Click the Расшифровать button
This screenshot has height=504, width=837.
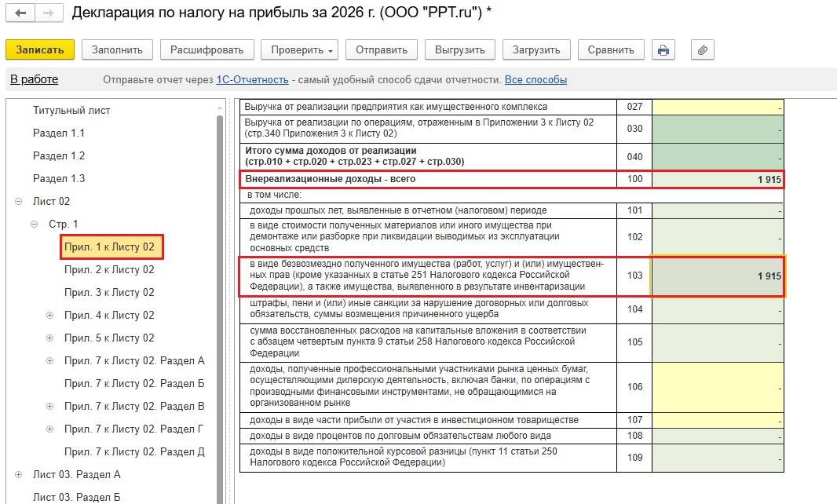(207, 50)
